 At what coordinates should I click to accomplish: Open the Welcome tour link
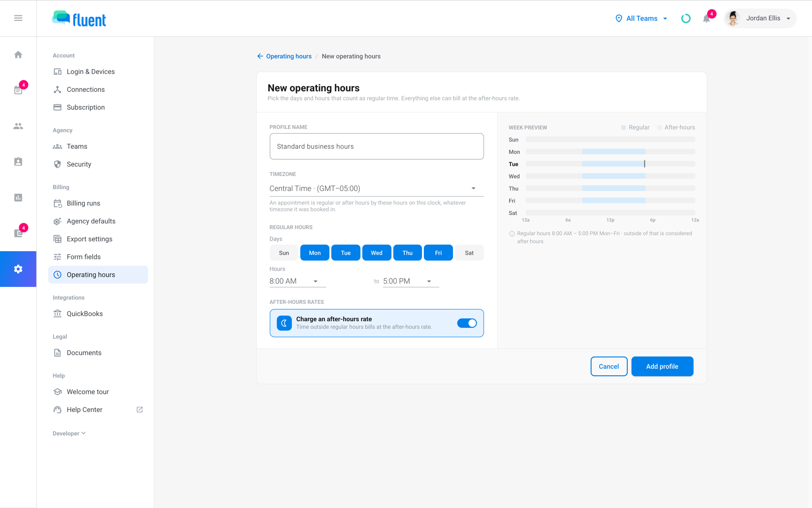(x=98, y=392)
